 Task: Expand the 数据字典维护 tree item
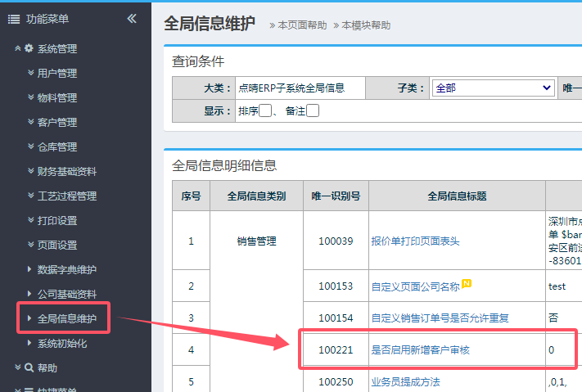click(66, 270)
